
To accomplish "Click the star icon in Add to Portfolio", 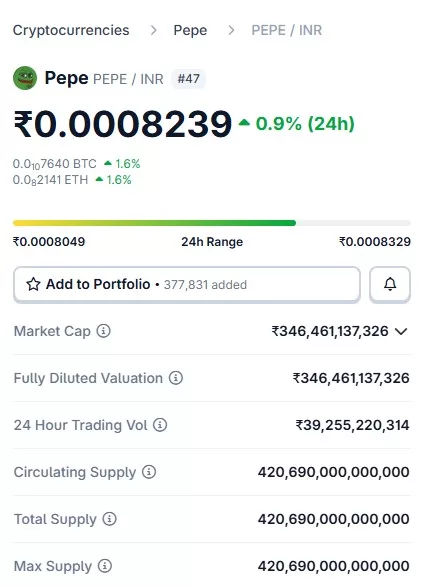I will [33, 284].
